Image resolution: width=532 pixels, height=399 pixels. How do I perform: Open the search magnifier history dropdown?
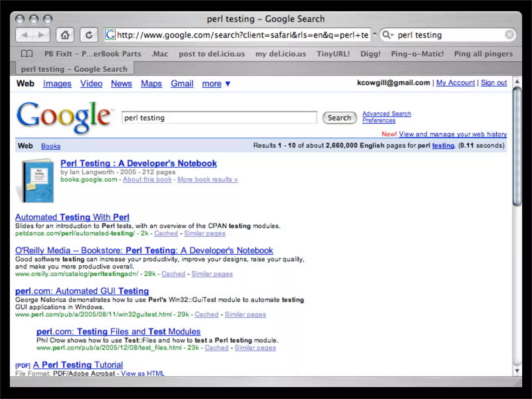coord(388,35)
